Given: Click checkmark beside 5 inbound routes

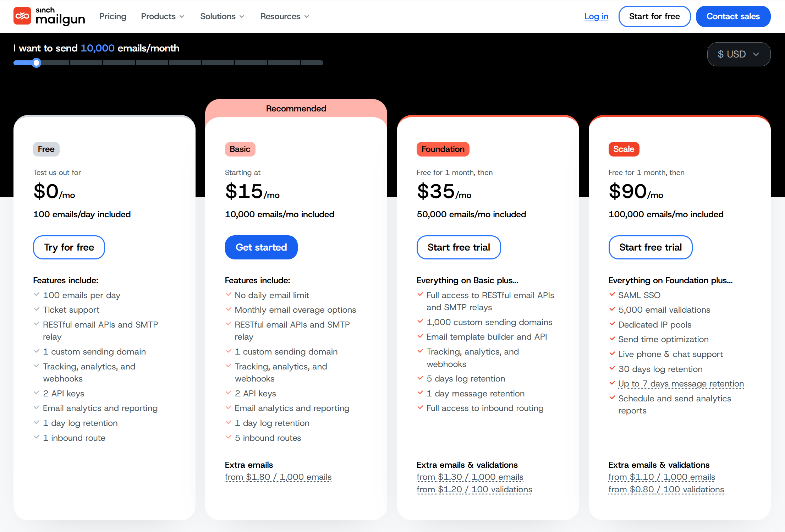Looking at the screenshot, I should (x=229, y=437).
